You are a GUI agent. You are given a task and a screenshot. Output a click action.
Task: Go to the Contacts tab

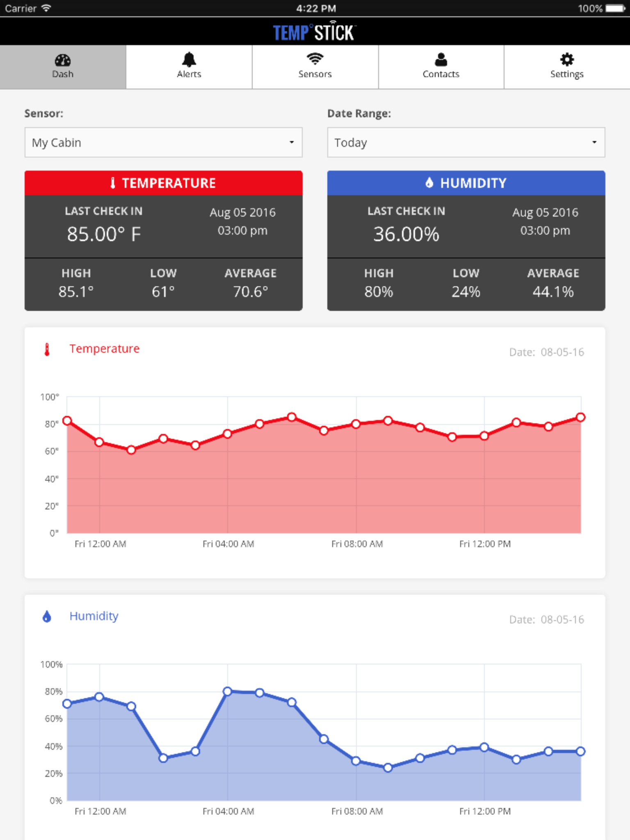(x=441, y=67)
